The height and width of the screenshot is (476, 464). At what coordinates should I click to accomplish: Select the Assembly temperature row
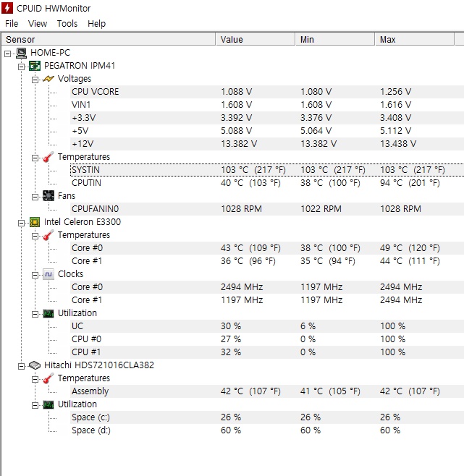tap(267, 391)
